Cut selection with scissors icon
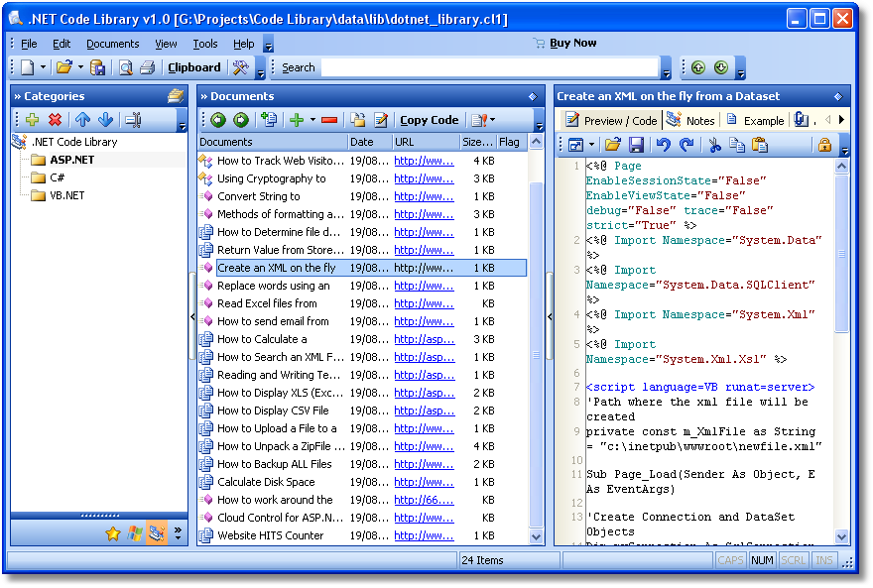This screenshot has height=588, width=873. pyautogui.click(x=714, y=145)
